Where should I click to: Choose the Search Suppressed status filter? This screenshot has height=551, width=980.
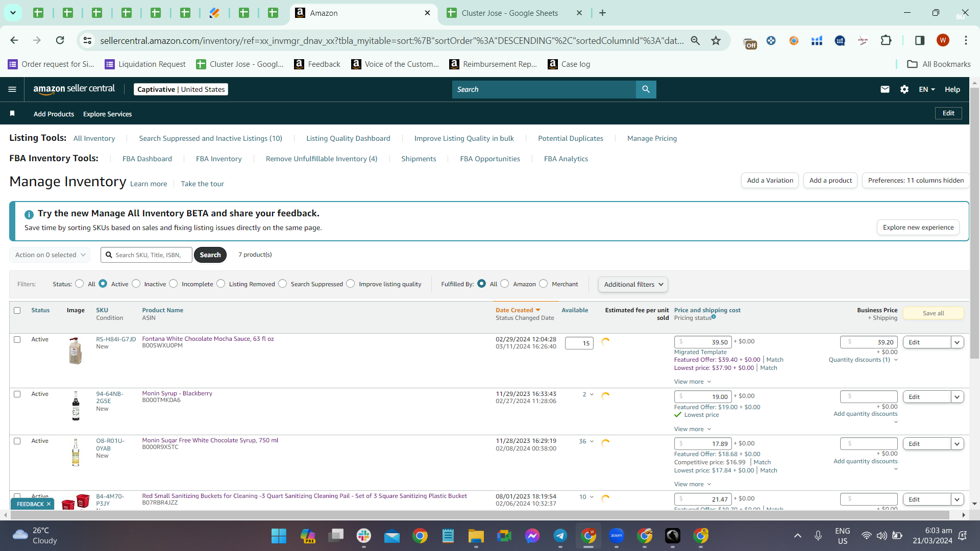[283, 284]
